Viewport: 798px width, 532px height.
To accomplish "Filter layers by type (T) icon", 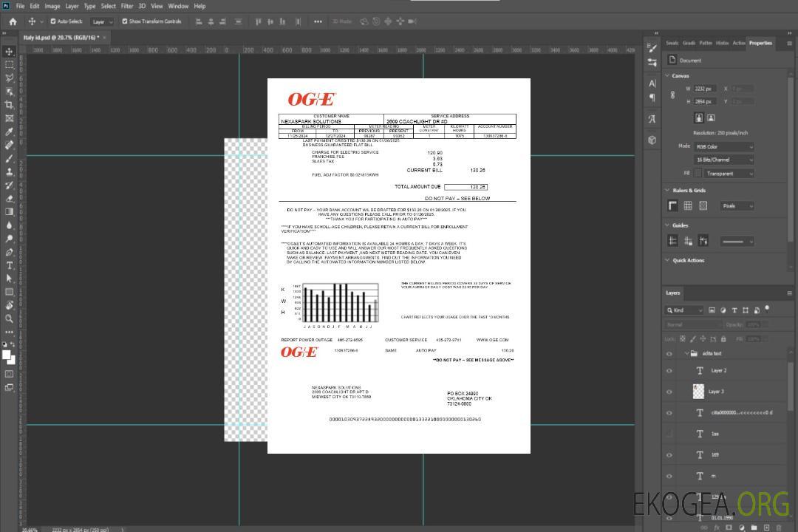I will click(x=734, y=310).
